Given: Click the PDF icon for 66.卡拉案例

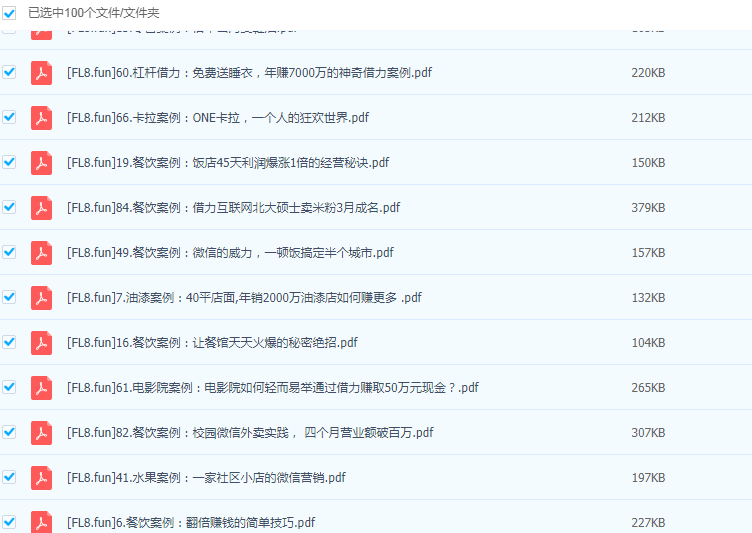Looking at the screenshot, I should pos(41,118).
